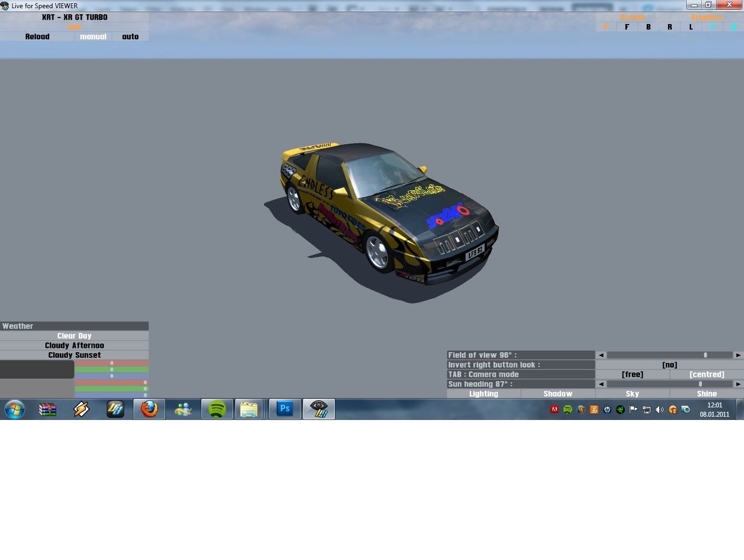
Task: Select the F front view button
Action: click(x=627, y=27)
